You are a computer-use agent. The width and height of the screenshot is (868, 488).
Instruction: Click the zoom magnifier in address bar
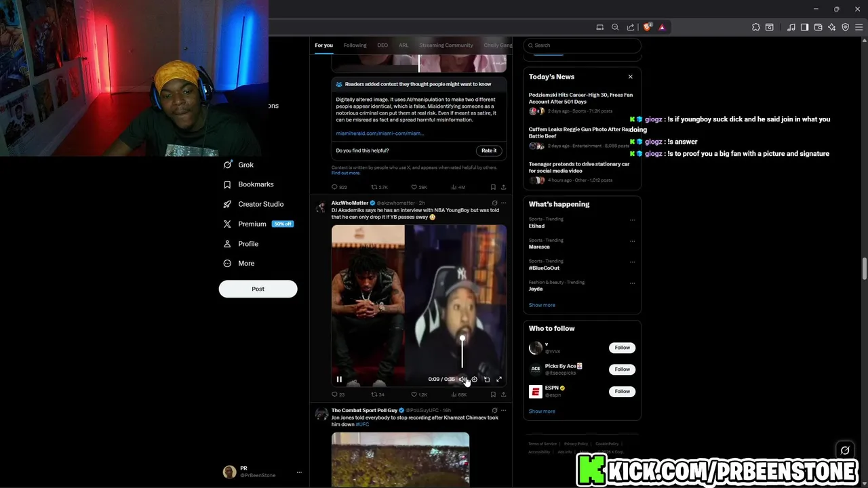615,27
